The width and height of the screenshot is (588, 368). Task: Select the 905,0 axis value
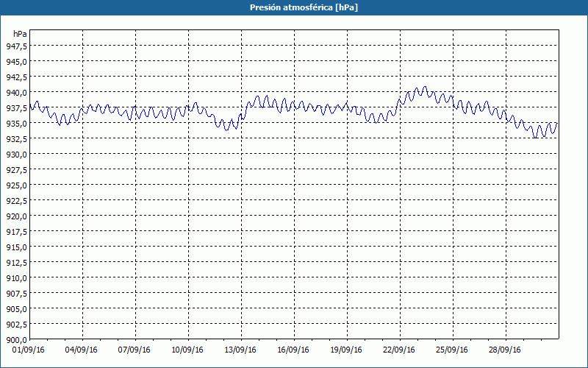[16, 308]
